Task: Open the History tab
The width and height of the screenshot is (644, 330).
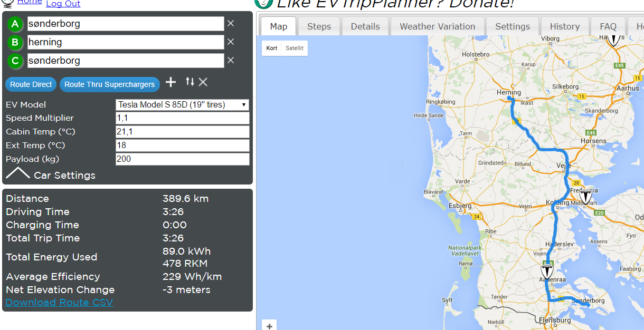Action: click(x=564, y=26)
